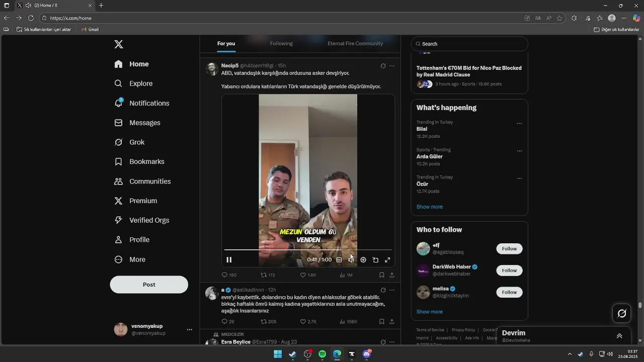This screenshot has height=362, width=644.
Task: Switch to the For you tab
Action: pos(226,44)
